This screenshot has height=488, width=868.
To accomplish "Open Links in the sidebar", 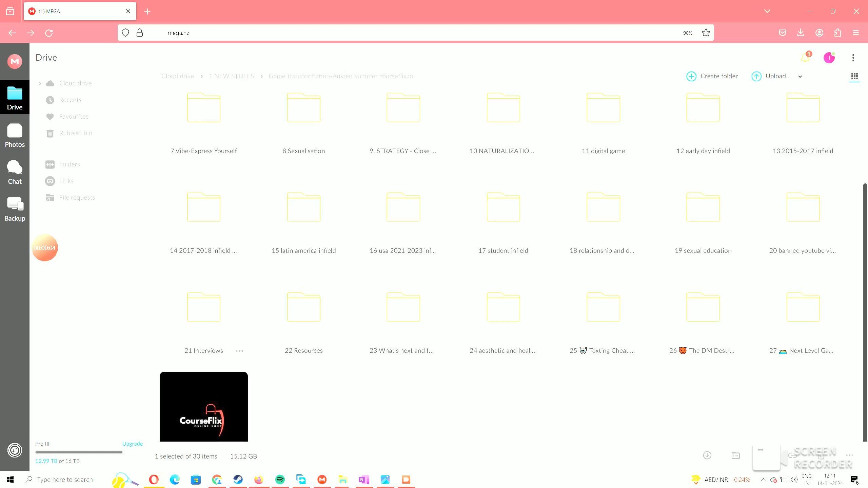I will (x=66, y=181).
